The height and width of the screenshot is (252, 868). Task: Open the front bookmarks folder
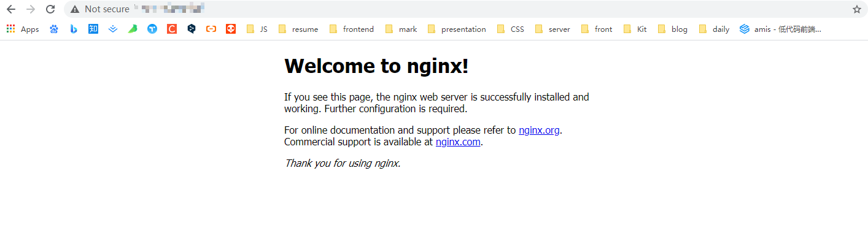tap(597, 29)
